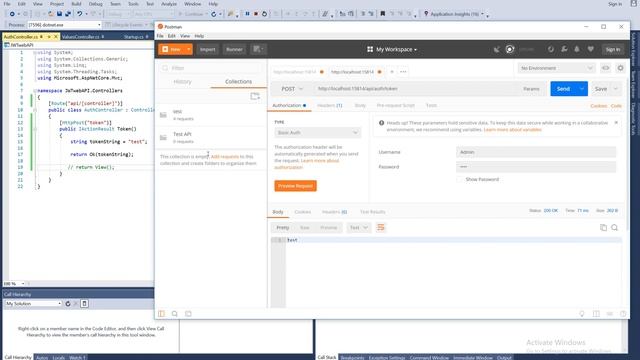Click the Sign In button in Postman
Image resolution: width=640 pixels, height=360 pixels.
[x=613, y=49]
